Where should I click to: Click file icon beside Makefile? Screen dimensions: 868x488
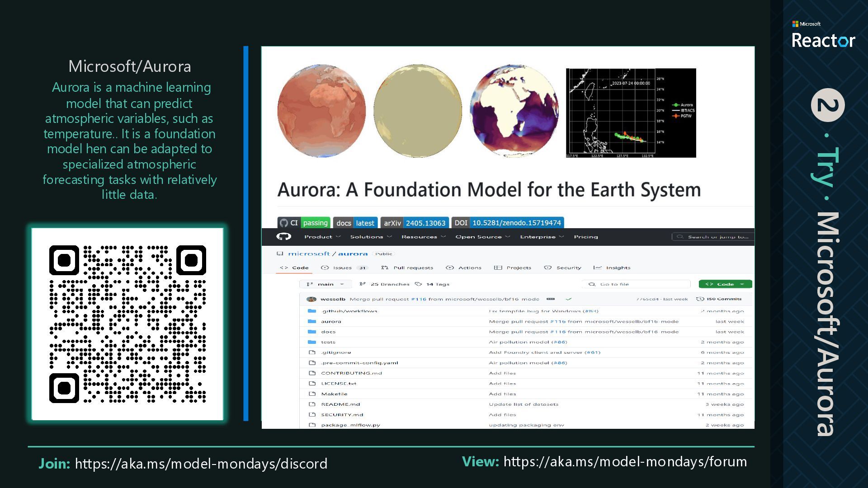point(312,394)
